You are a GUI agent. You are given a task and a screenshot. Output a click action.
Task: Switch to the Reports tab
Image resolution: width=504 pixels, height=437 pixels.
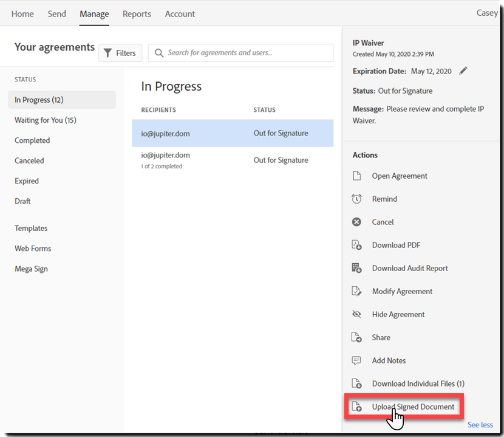tap(137, 13)
